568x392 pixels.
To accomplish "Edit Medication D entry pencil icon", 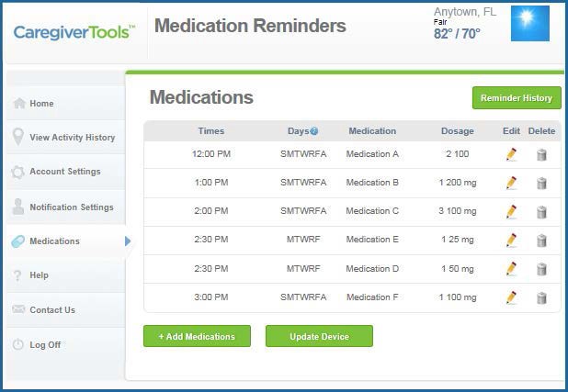I will [x=511, y=269].
